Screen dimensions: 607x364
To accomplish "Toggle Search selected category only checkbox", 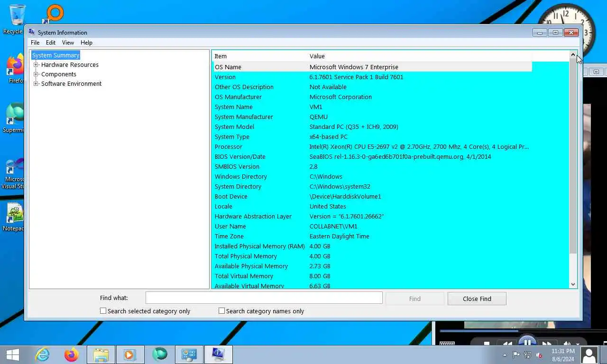I will coord(103,311).
